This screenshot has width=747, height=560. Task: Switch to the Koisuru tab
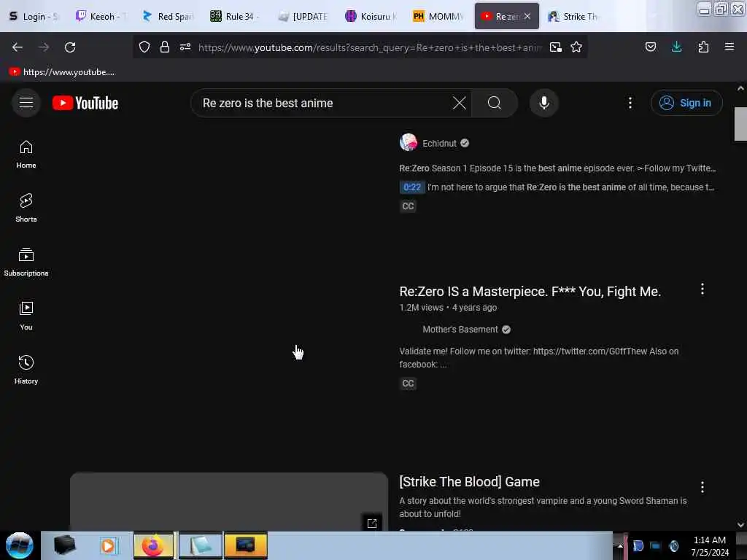click(x=371, y=17)
